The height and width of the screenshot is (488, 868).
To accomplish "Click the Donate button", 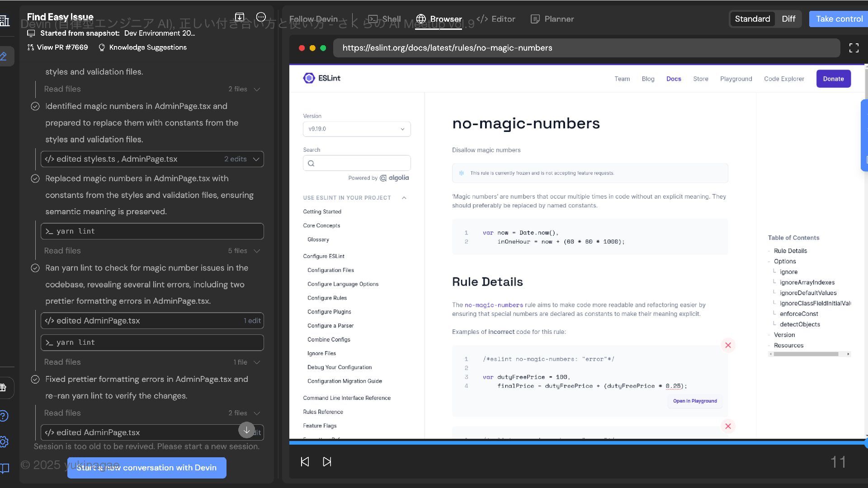I will [833, 79].
